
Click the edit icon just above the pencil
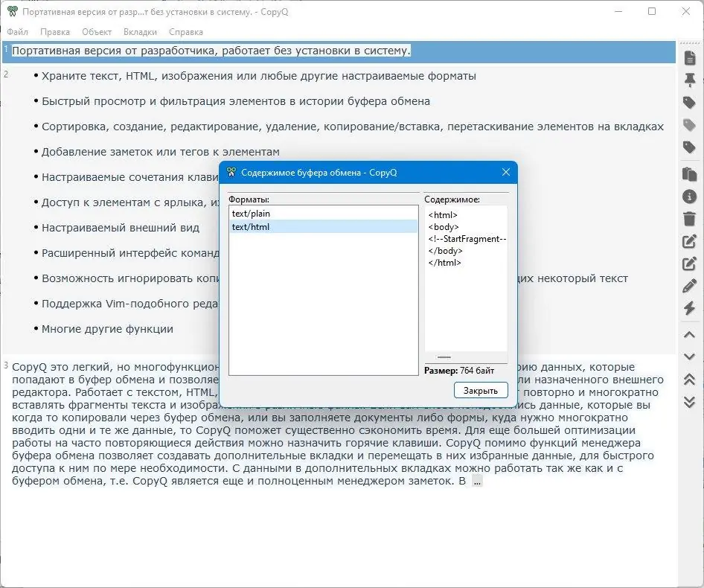(x=690, y=263)
